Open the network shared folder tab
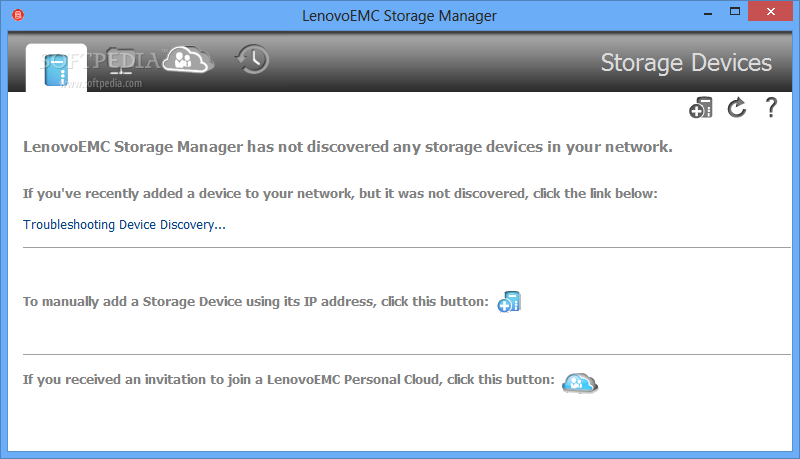 121,61
